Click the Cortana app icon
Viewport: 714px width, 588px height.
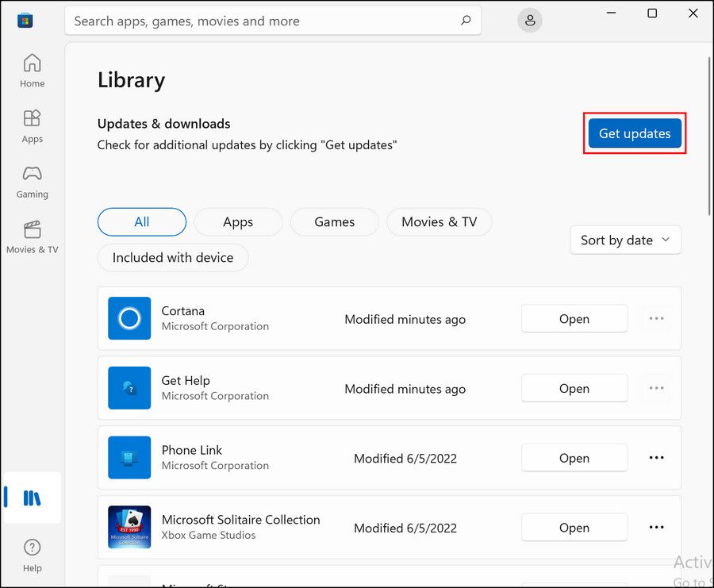point(129,318)
